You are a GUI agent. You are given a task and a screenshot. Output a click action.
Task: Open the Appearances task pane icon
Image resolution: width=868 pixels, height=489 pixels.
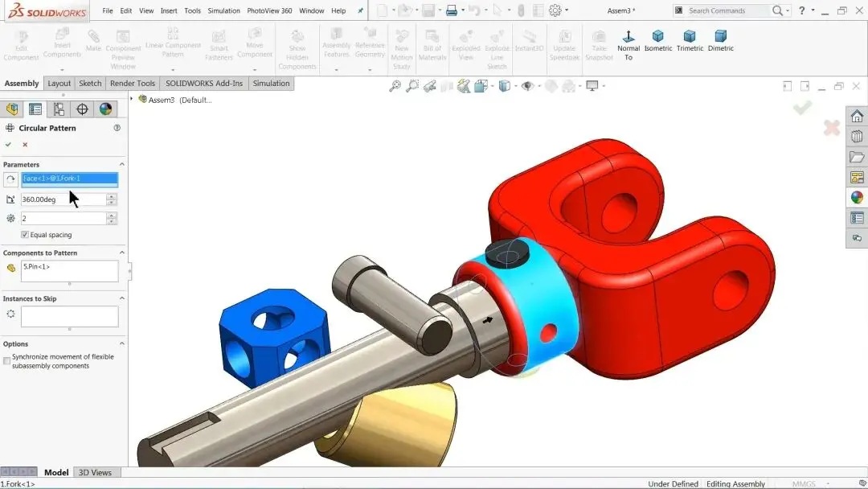tap(857, 198)
